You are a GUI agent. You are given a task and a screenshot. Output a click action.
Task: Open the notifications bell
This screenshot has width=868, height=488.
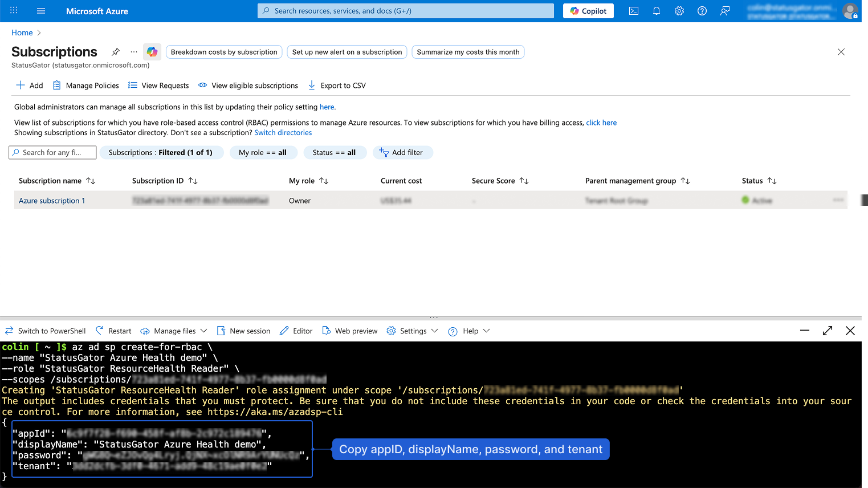tap(657, 11)
